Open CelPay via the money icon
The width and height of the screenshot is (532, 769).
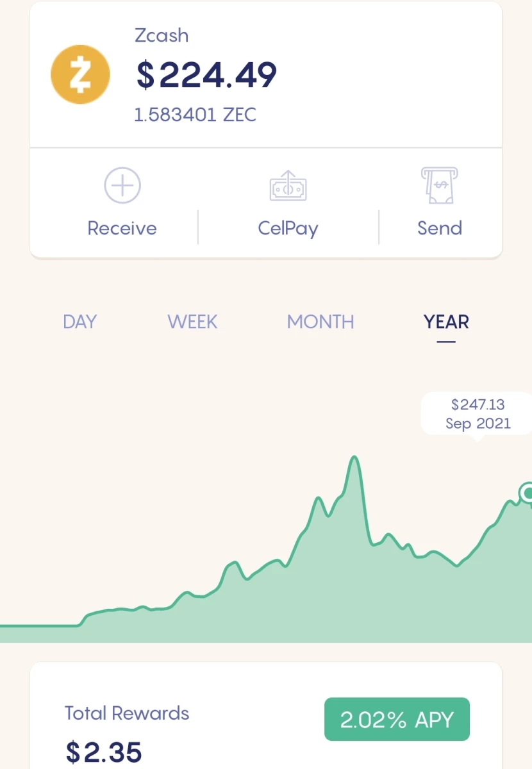point(288,186)
